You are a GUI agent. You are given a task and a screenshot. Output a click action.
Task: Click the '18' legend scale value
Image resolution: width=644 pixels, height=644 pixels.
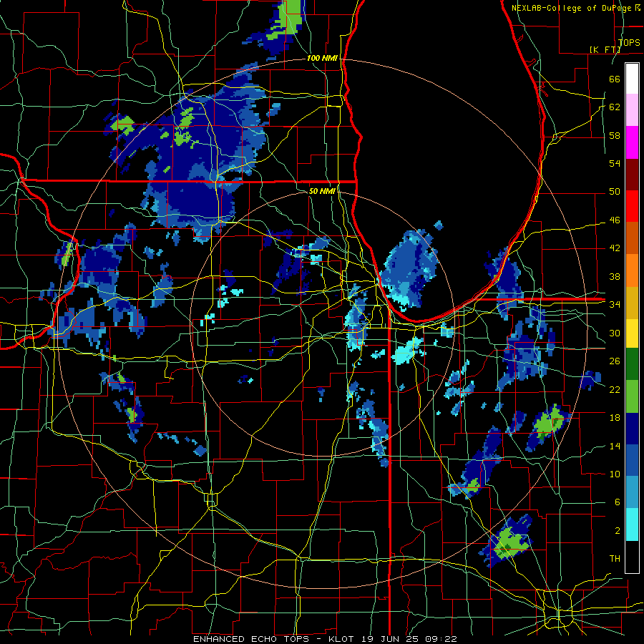(615, 418)
